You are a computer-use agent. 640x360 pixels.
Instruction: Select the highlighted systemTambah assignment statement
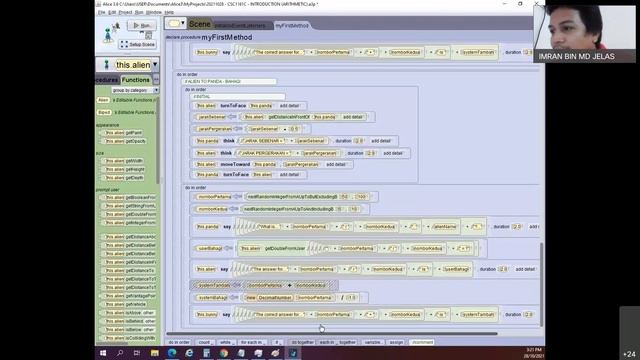[264, 285]
